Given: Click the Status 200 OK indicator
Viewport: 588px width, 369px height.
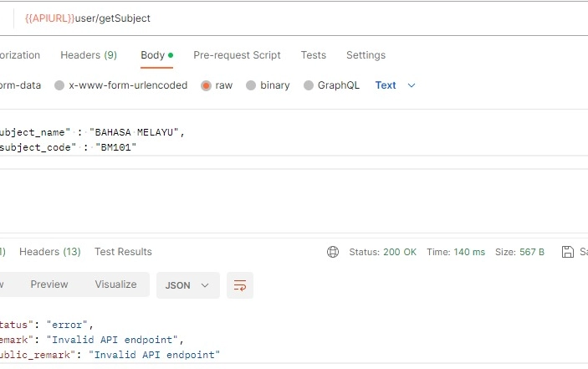Looking at the screenshot, I should pyautogui.click(x=382, y=252).
